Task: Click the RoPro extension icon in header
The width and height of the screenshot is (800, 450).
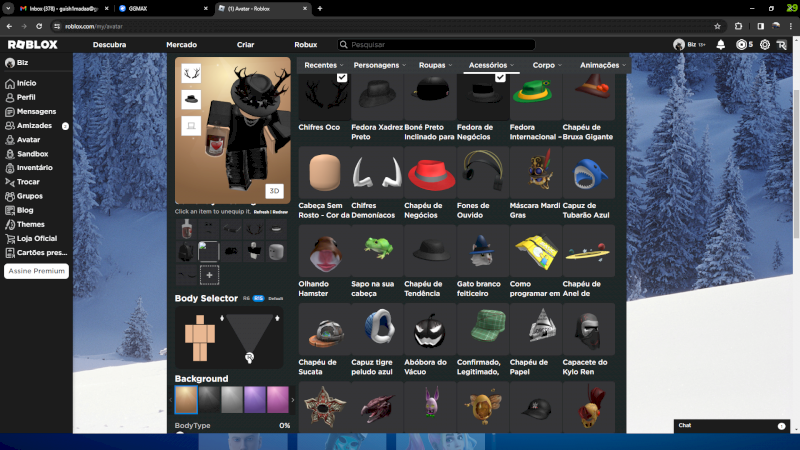Action: pyautogui.click(x=782, y=45)
